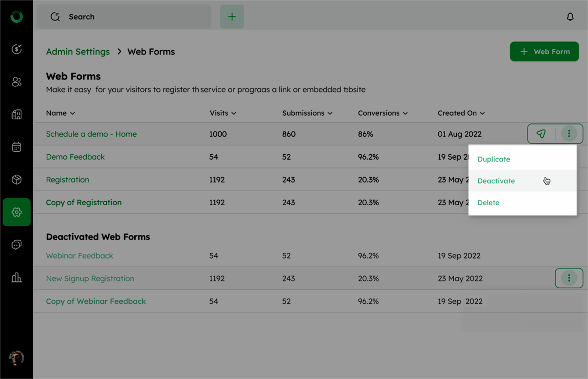
Task: Open the conversations chat icon in sidebar
Action: [17, 245]
